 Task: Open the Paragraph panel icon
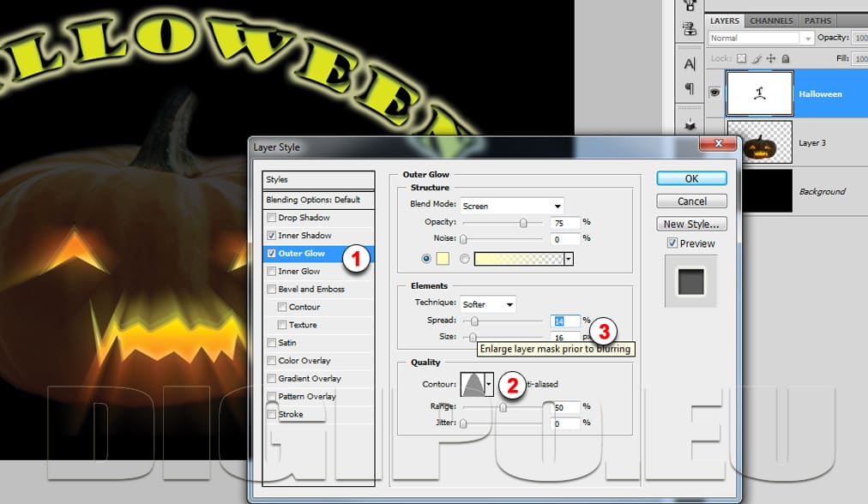click(689, 88)
